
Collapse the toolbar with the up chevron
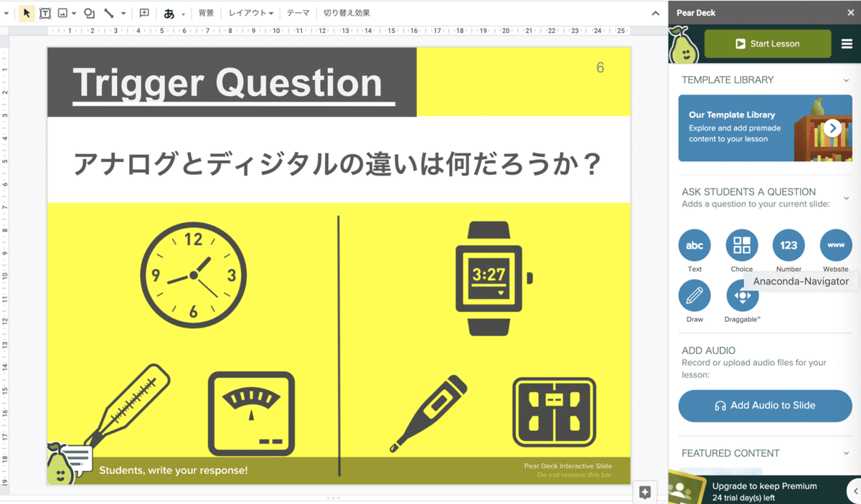click(x=655, y=14)
